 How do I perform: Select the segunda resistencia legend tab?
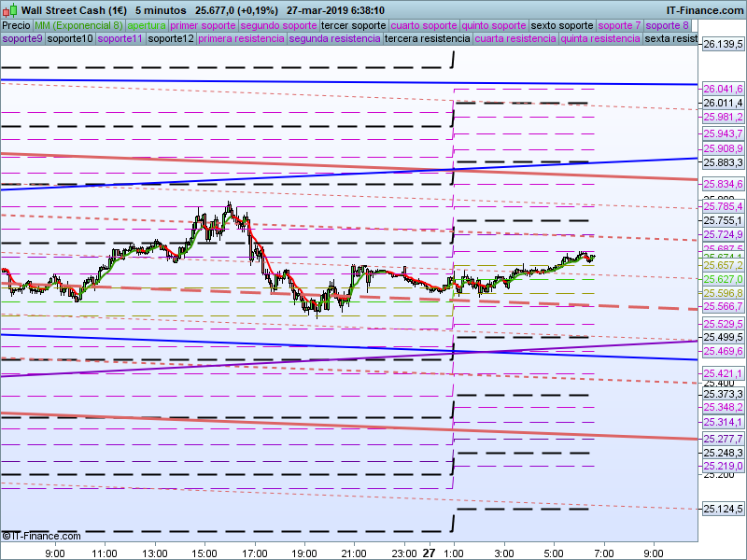pos(334,38)
